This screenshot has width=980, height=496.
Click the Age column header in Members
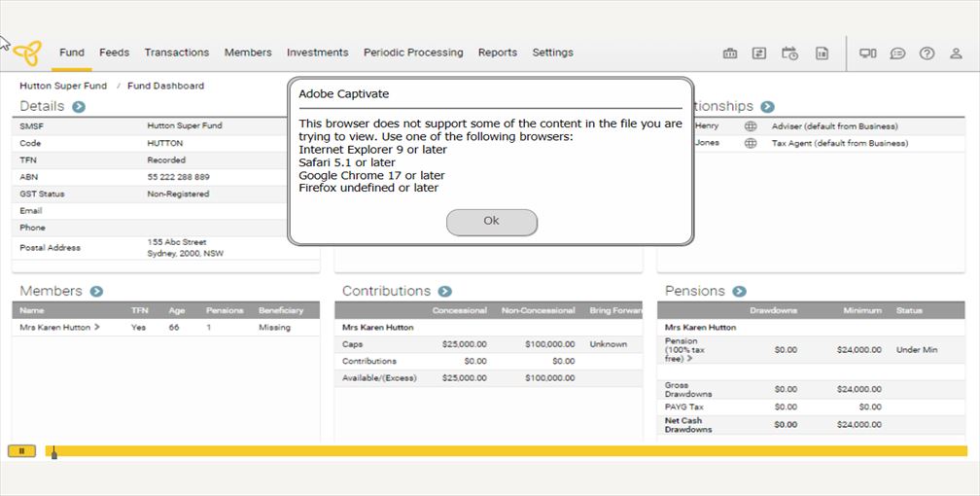pos(177,310)
